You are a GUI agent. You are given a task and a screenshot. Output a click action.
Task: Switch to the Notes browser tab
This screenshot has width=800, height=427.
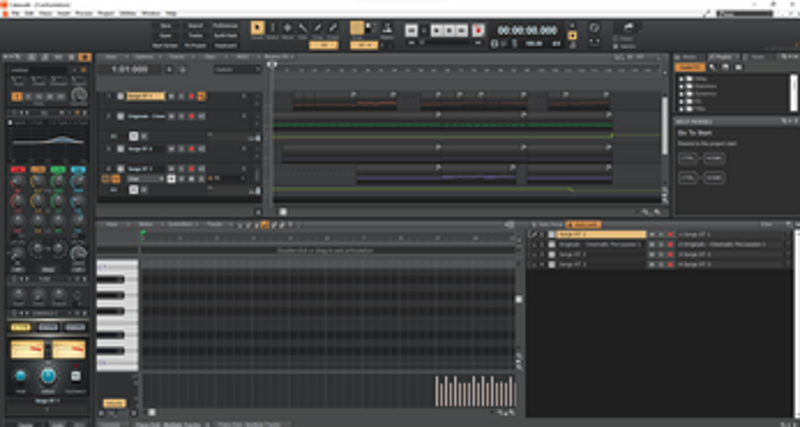[x=758, y=57]
